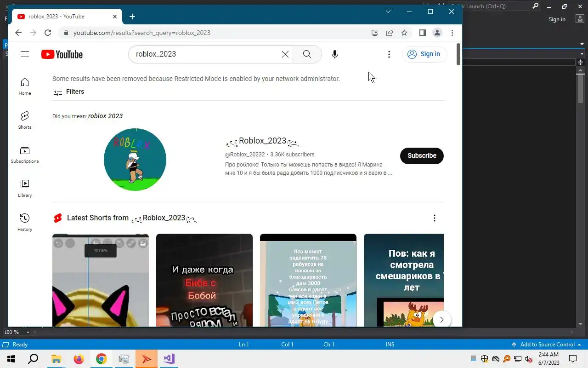
Task: Open Home in the YouTube sidebar
Action: pyautogui.click(x=25, y=86)
